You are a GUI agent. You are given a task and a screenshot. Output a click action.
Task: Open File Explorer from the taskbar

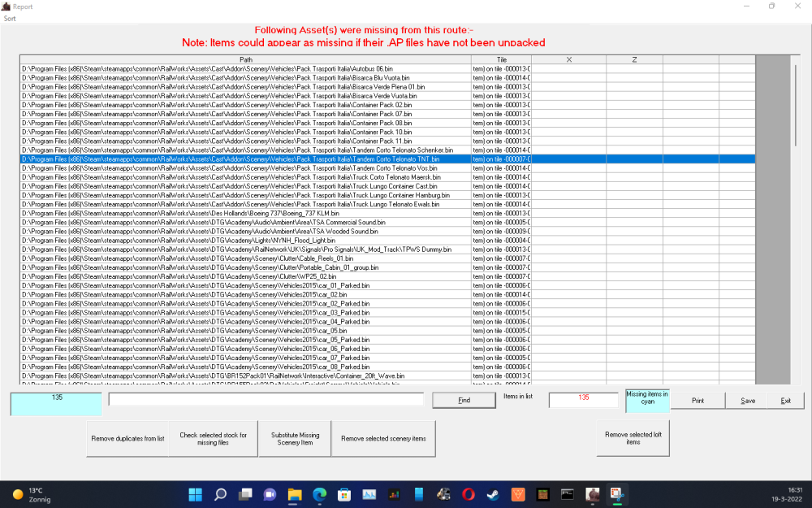coord(295,493)
